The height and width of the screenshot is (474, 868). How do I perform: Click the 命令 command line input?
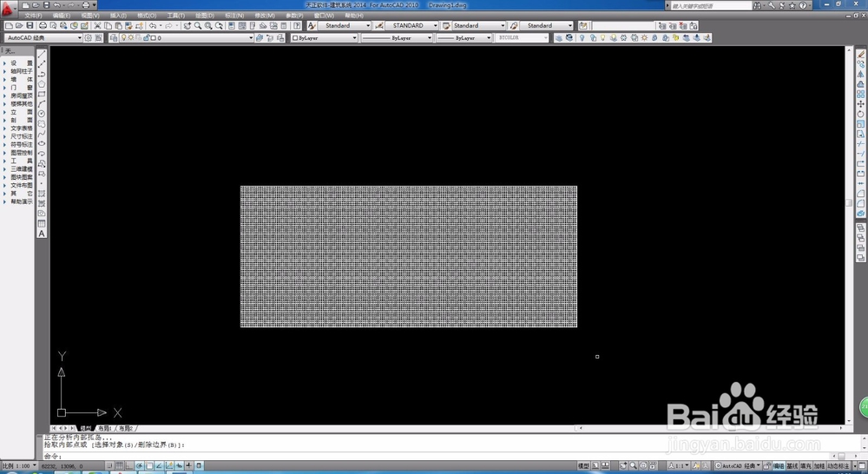(437, 456)
